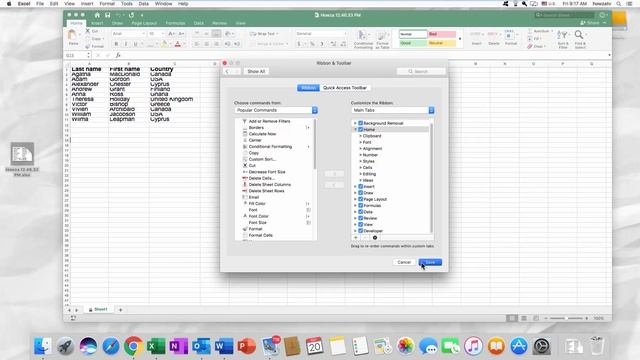Uncheck the Data tab checkbox
This screenshot has height=360, width=640.
click(x=360, y=212)
